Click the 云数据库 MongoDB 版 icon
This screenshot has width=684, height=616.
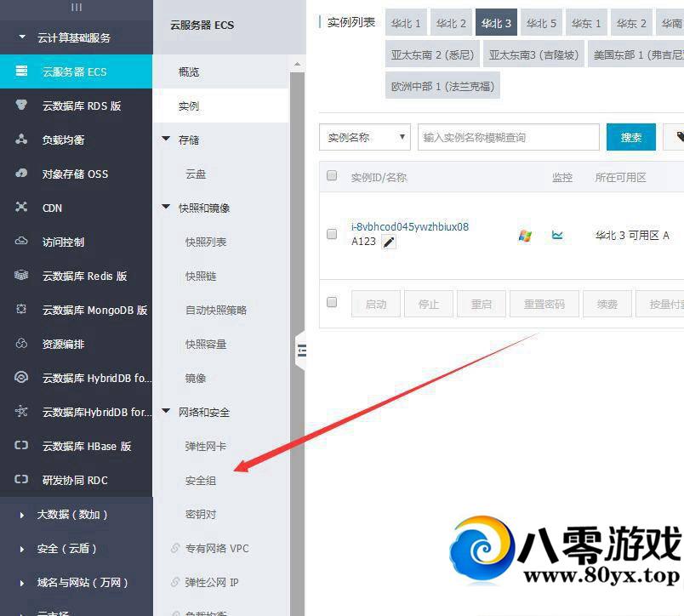[21, 309]
